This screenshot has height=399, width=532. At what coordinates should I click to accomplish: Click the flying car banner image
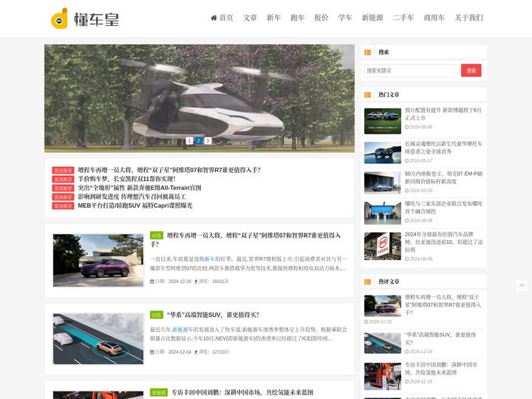click(x=199, y=98)
